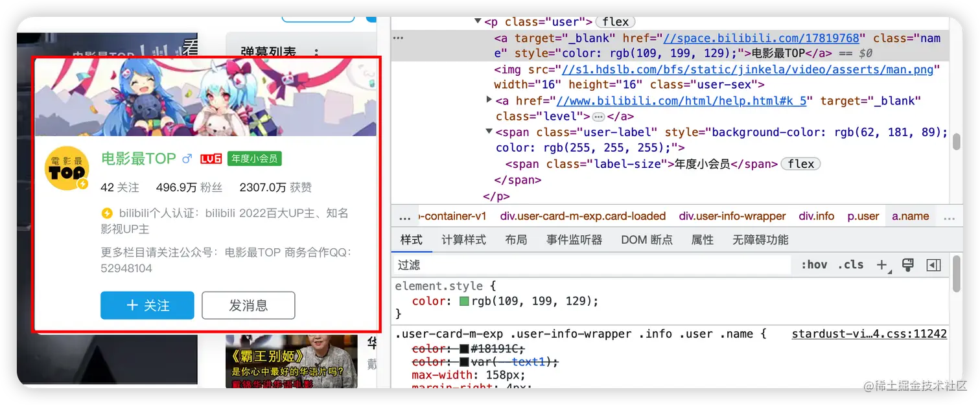Select the div.user-info-wrapper breadcrumb
Viewport: 980px width, 405px height.
pos(732,216)
